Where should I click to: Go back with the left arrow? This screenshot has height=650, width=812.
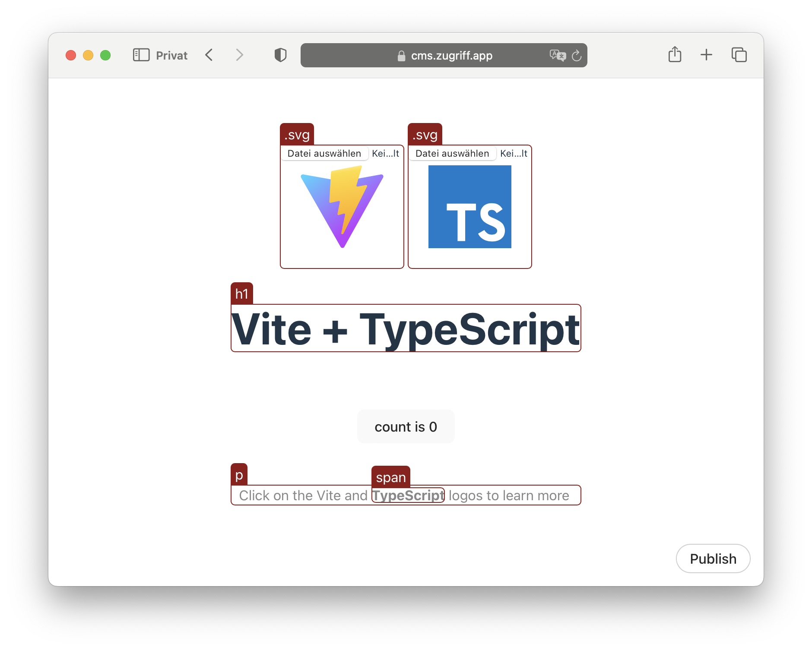[x=209, y=55]
